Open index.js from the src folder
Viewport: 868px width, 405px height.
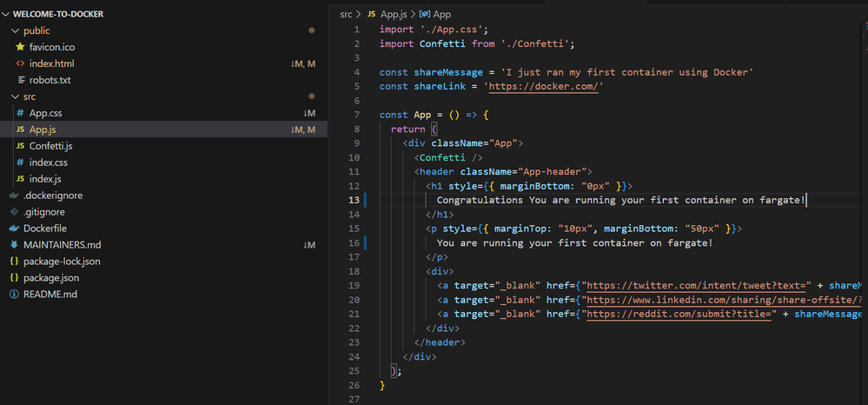(45, 179)
